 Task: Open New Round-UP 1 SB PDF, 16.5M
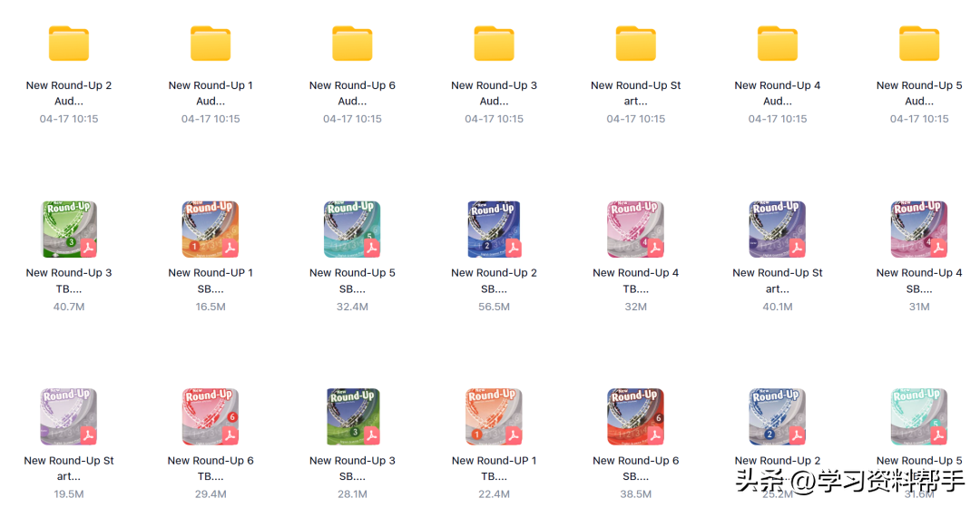point(211,230)
